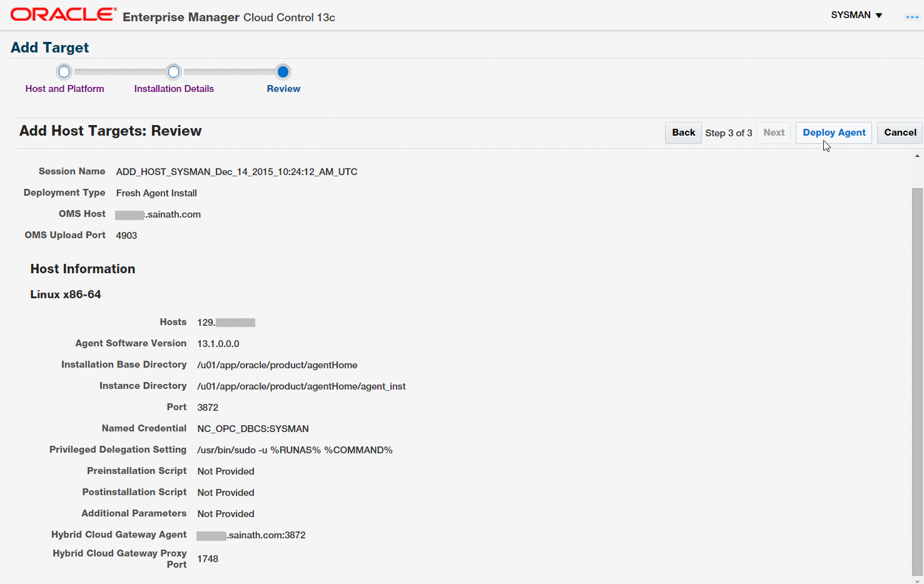The height and width of the screenshot is (584, 924).
Task: Select the Installation Base Directory path
Action: pyautogui.click(x=277, y=365)
